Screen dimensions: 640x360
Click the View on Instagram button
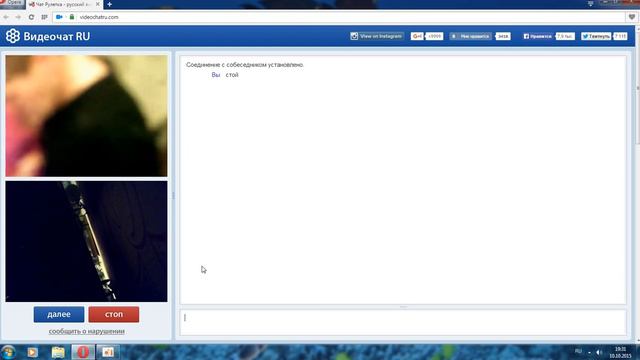377,36
